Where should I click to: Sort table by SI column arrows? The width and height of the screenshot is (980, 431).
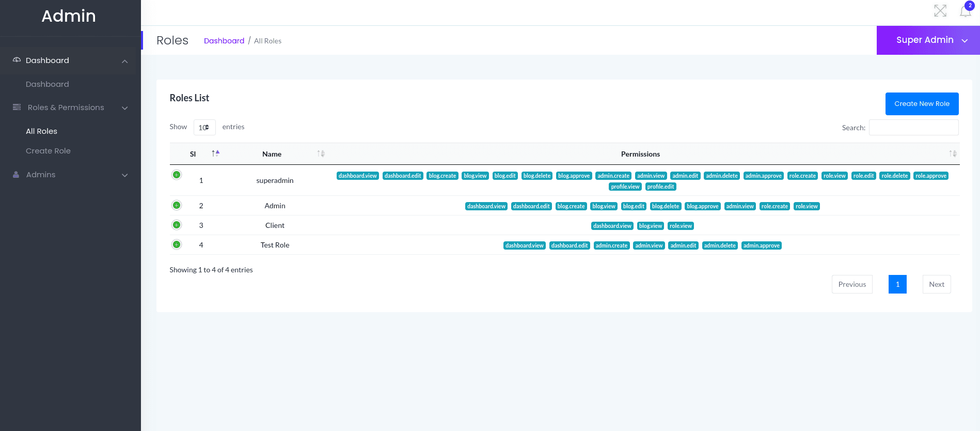tap(216, 153)
